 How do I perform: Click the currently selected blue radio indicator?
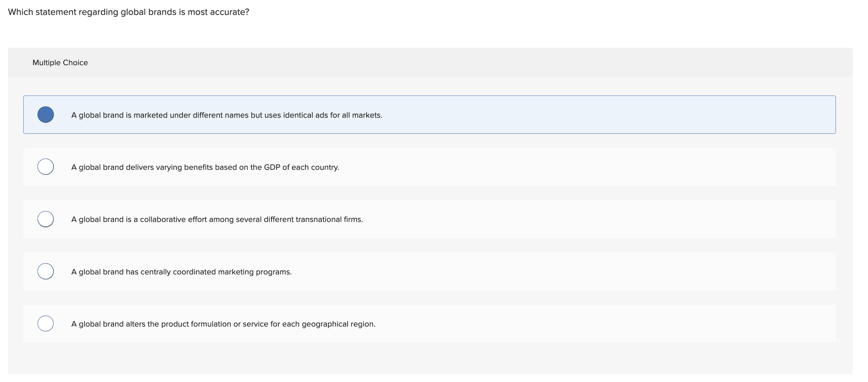[46, 115]
